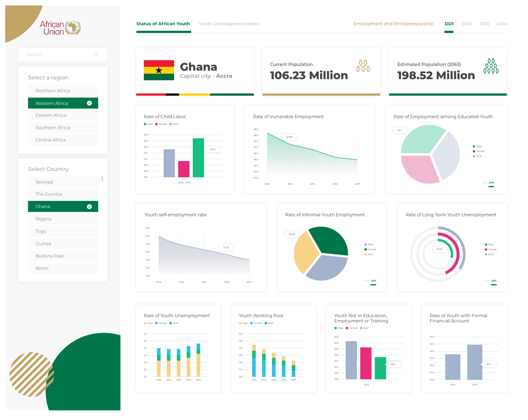Toggle Male legend in Child Labor chart

(148, 124)
